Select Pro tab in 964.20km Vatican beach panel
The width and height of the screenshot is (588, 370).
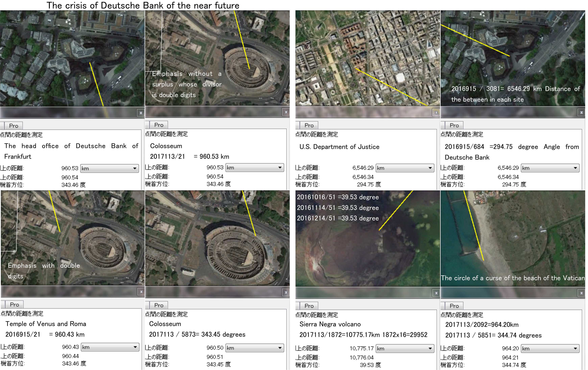pyautogui.click(x=454, y=306)
